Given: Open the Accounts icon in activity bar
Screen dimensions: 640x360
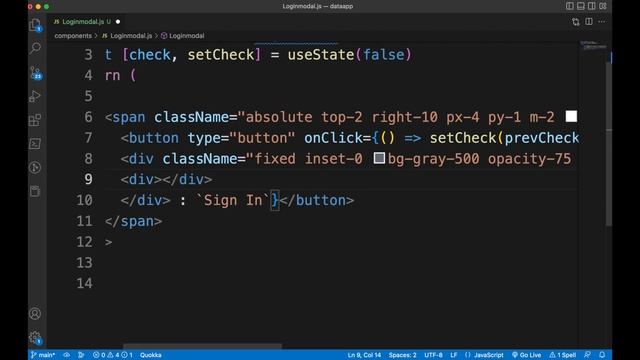Looking at the screenshot, I should point(35,313).
